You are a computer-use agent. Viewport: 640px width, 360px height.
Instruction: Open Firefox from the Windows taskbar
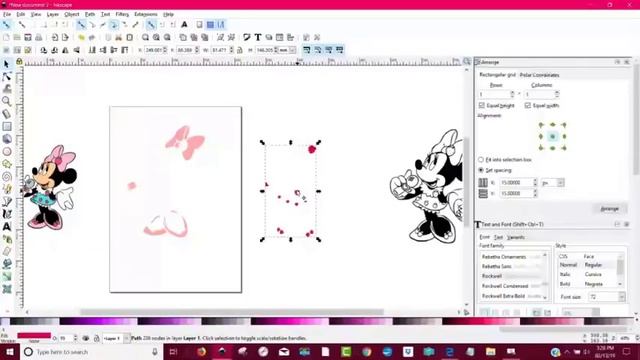point(202,351)
